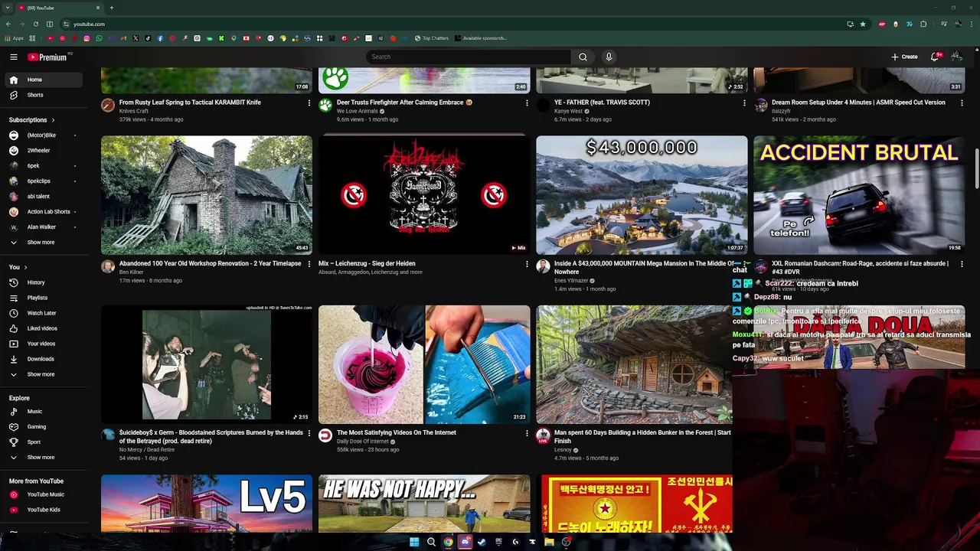Open the Chrome three-dot menu
The height and width of the screenshot is (551, 980).
point(972,24)
